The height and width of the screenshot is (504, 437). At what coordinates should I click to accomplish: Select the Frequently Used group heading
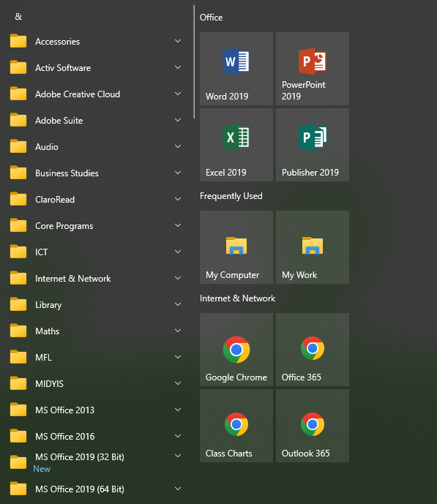click(231, 196)
